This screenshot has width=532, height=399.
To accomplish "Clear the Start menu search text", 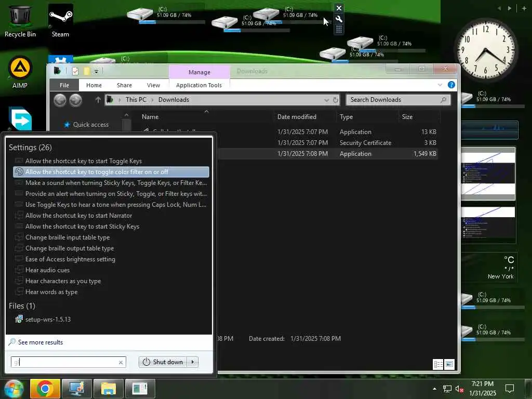I will (121, 362).
